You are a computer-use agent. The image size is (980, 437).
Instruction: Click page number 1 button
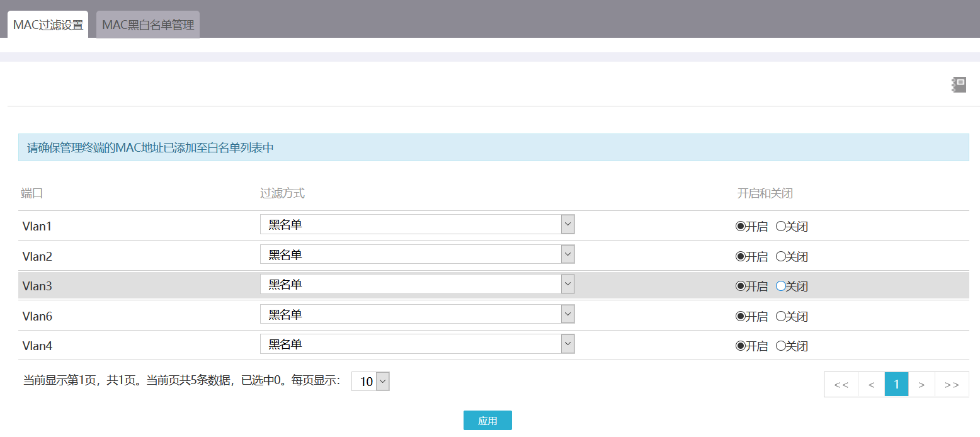tap(896, 384)
